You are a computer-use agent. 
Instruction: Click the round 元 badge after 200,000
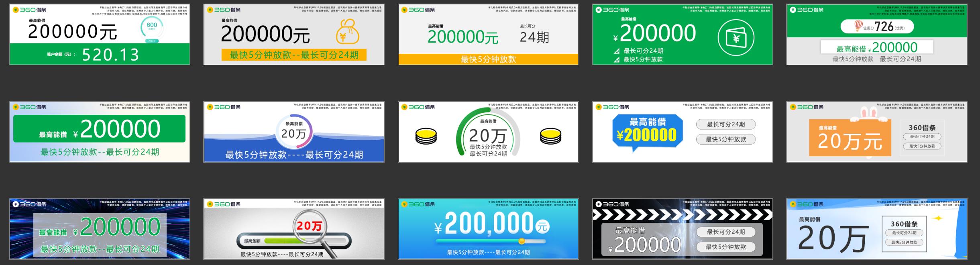pos(542,227)
